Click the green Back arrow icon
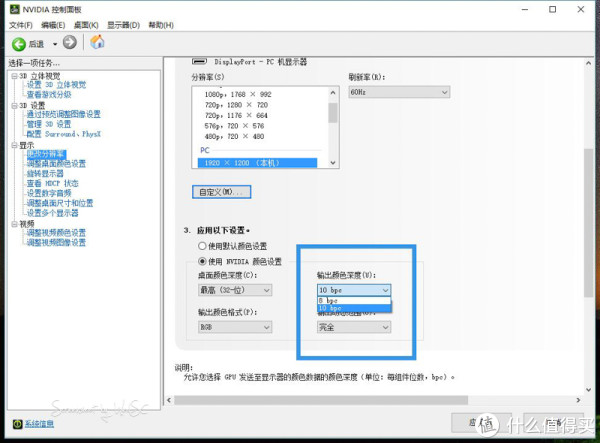The image size is (600, 443). [x=19, y=44]
